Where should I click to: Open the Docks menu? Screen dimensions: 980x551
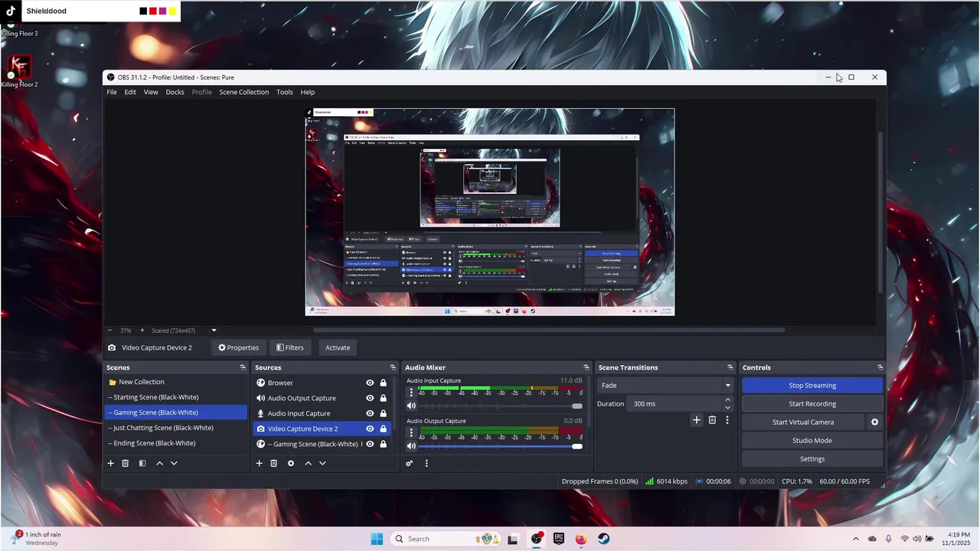(x=175, y=92)
